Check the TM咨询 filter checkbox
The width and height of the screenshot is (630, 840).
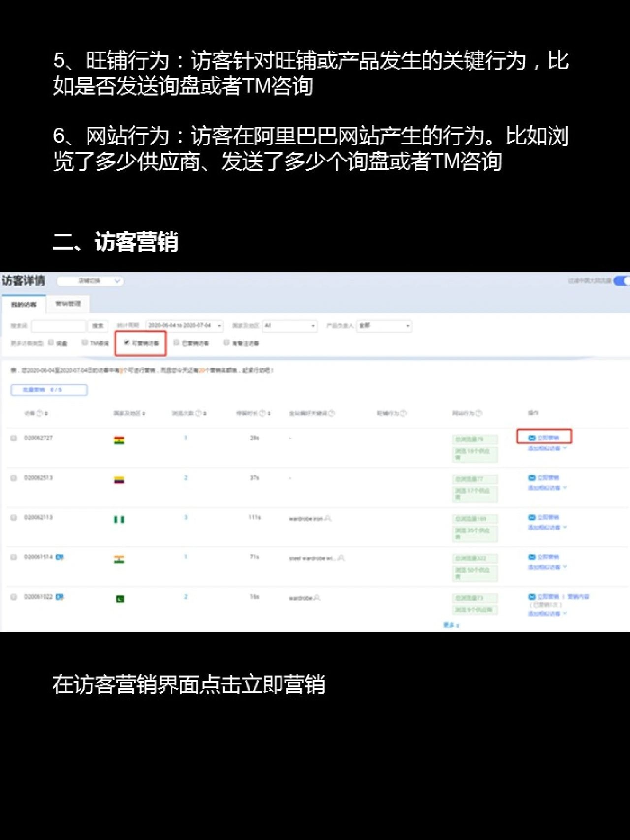pos(85,342)
